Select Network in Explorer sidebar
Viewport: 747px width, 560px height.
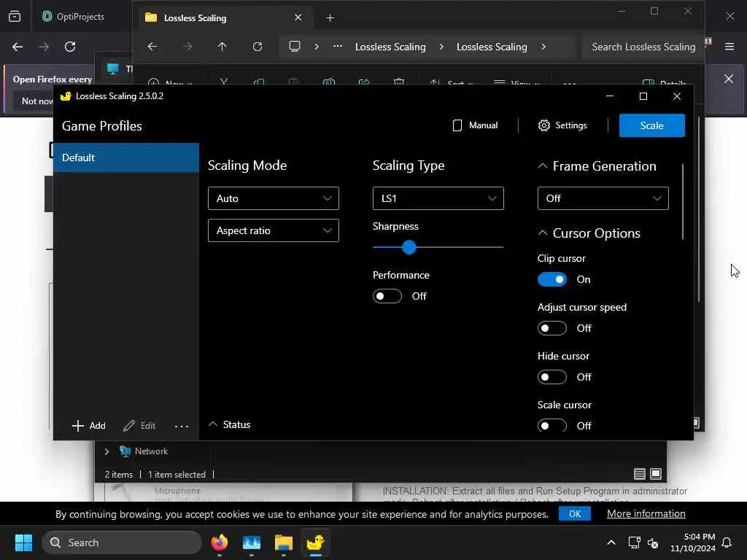point(151,451)
